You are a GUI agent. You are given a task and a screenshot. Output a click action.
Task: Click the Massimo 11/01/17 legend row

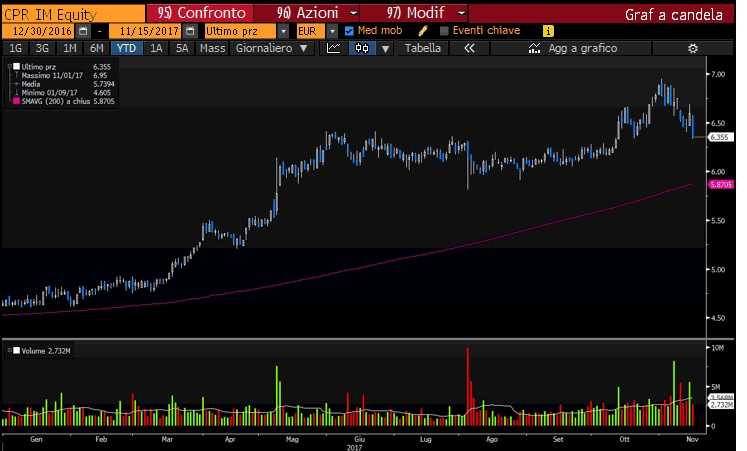click(64, 75)
